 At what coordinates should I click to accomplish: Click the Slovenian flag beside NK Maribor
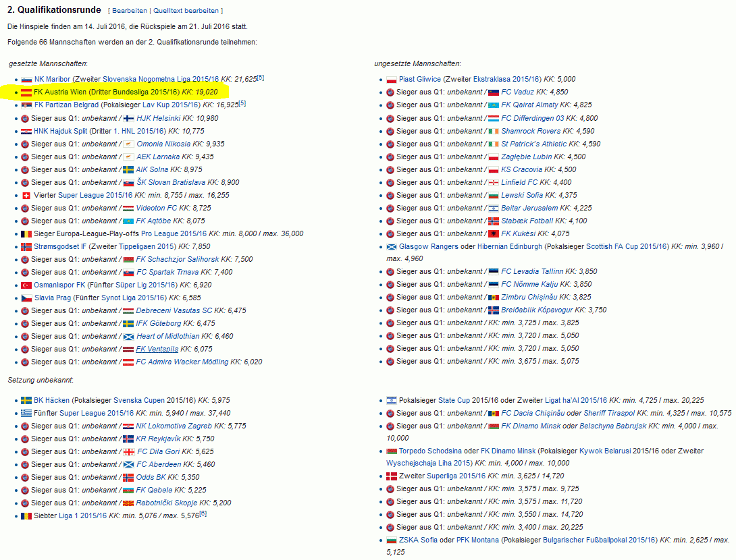(x=26, y=80)
